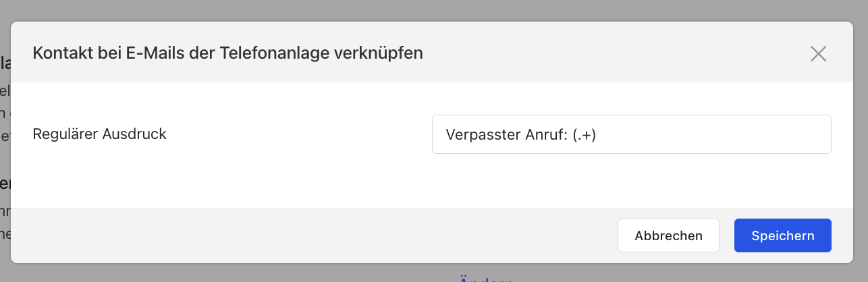Focus the Regulärer Ausdruck input field

pos(631,134)
